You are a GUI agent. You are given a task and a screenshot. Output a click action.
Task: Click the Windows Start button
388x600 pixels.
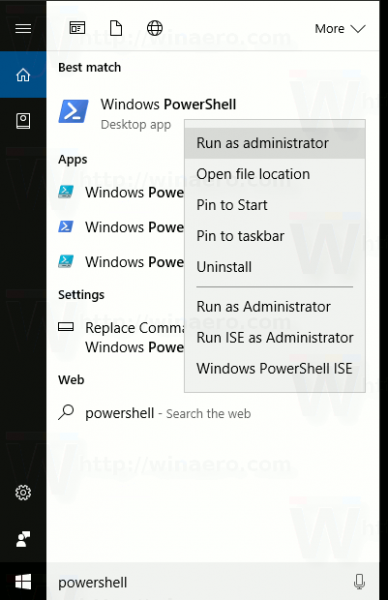tap(23, 582)
